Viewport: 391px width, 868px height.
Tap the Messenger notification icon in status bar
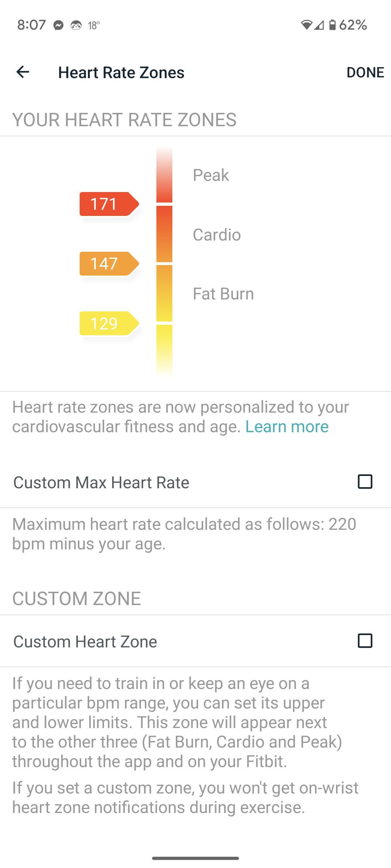coord(58,25)
